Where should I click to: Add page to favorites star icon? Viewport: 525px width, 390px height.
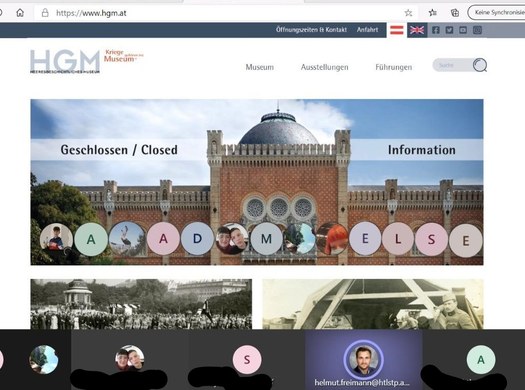408,13
